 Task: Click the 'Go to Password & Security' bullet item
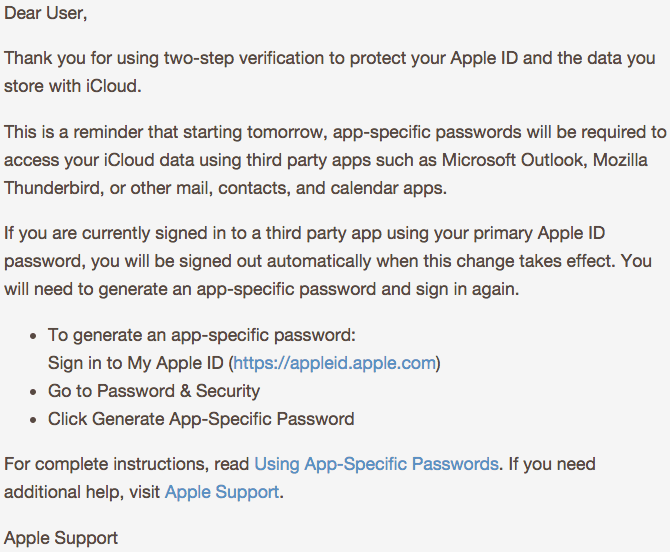[x=154, y=391]
